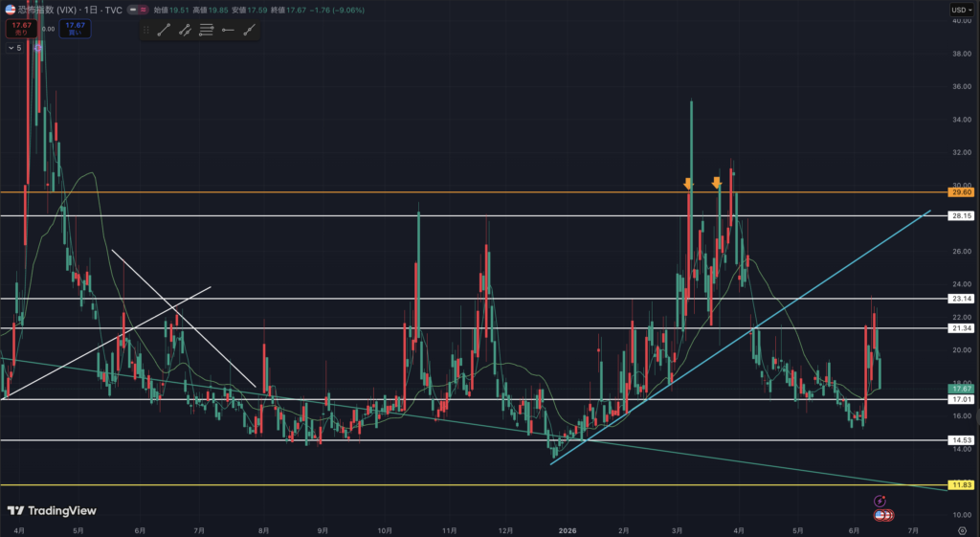Click the second orange arrow marker
Screen dimensions: 980x537
(x=716, y=183)
